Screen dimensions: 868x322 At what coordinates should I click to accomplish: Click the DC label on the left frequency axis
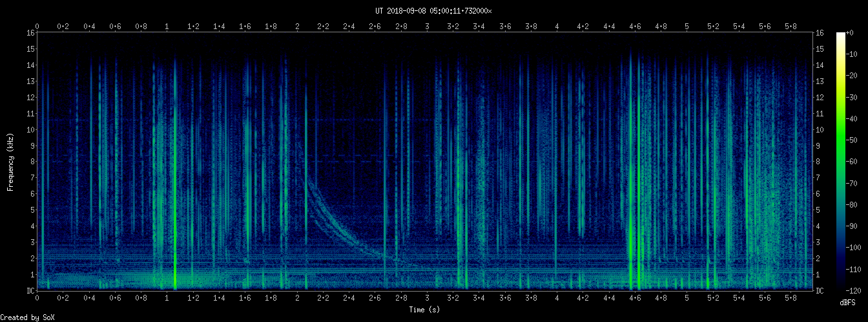coord(30,290)
